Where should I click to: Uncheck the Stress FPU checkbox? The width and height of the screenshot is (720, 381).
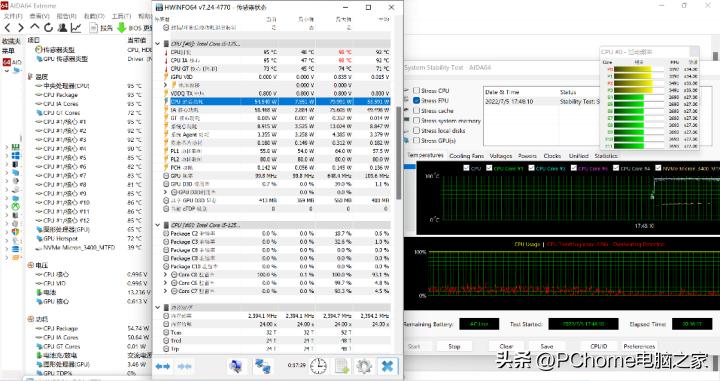[x=416, y=101]
